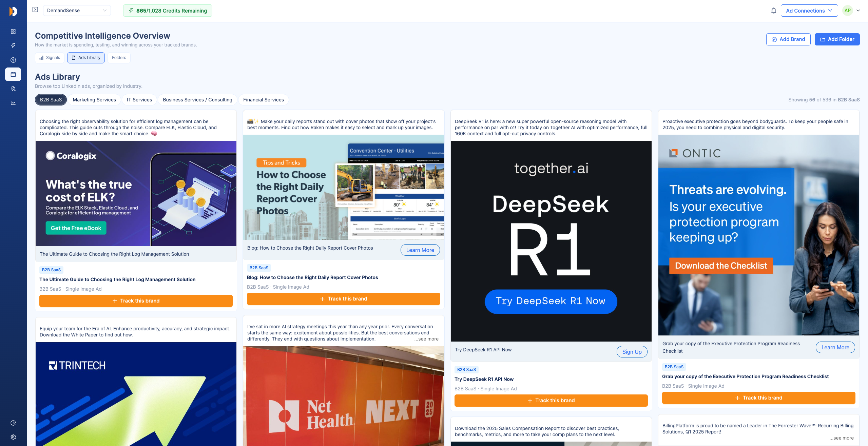Click Sign Up on DeepSeek R1 ad
The width and height of the screenshot is (868, 446).
pyautogui.click(x=632, y=352)
